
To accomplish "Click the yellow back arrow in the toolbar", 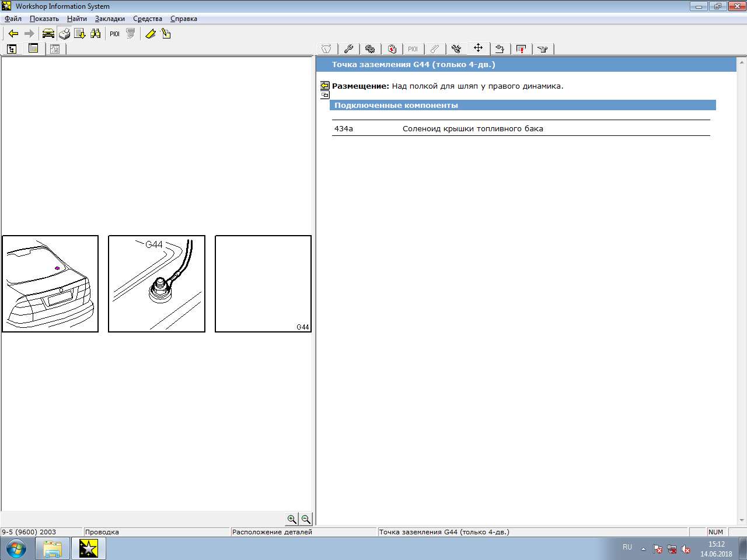I will click(13, 34).
